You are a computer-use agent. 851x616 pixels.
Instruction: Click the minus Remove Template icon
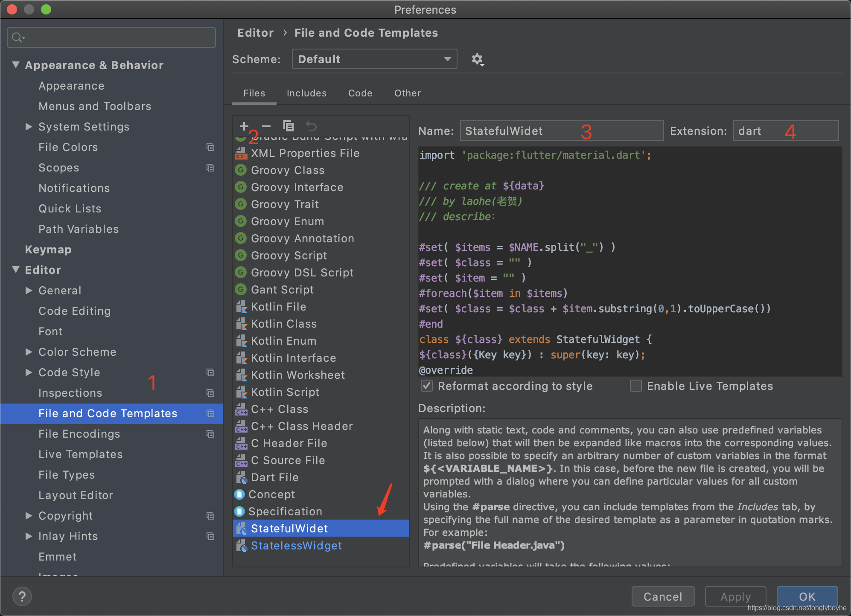click(x=266, y=126)
